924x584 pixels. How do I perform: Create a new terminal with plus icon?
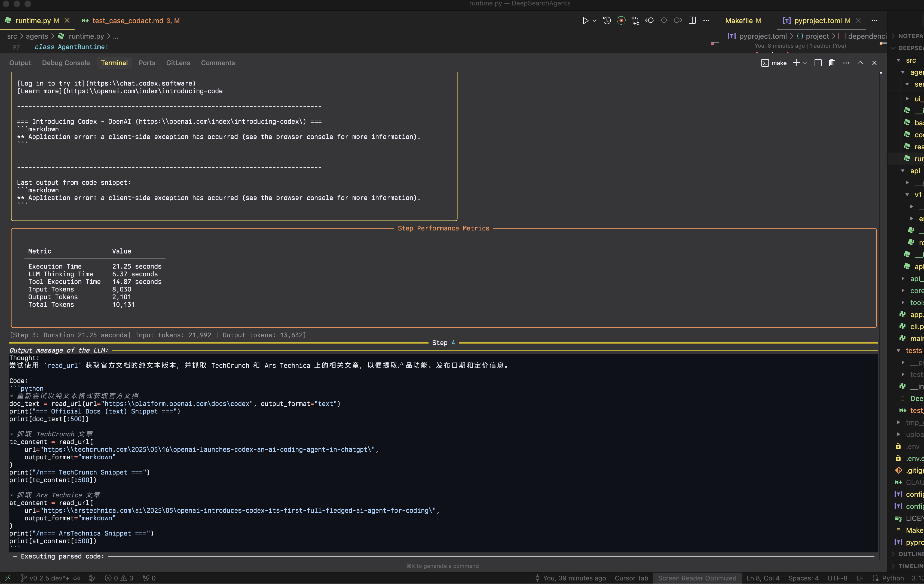[796, 63]
